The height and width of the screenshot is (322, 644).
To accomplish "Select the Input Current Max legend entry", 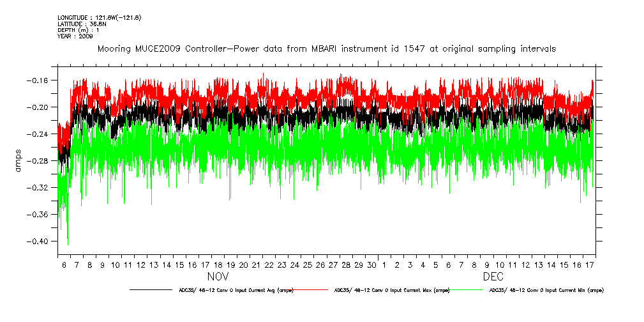I will [x=392, y=290].
